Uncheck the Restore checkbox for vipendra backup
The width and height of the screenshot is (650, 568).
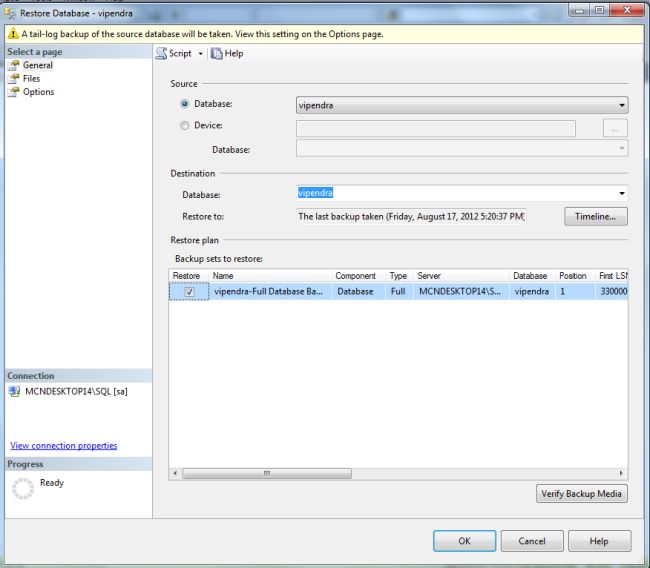pyautogui.click(x=189, y=292)
